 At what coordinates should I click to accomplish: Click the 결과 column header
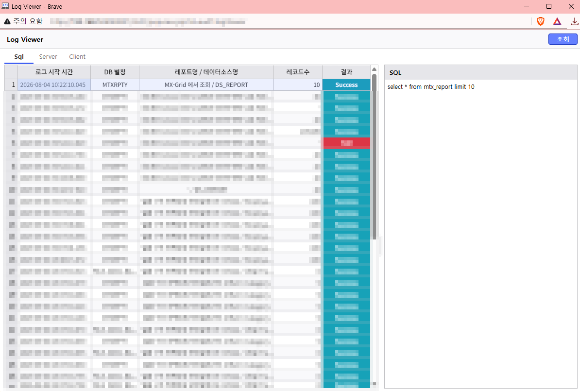[346, 72]
